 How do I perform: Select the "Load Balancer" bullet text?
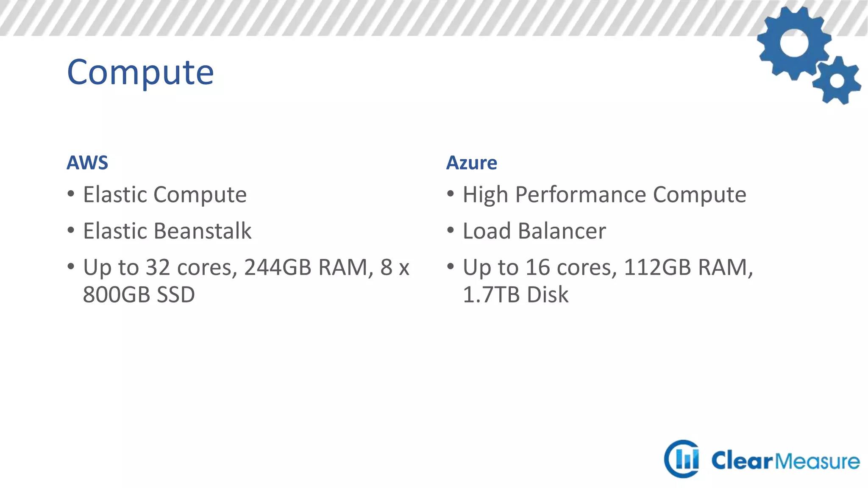pos(534,231)
